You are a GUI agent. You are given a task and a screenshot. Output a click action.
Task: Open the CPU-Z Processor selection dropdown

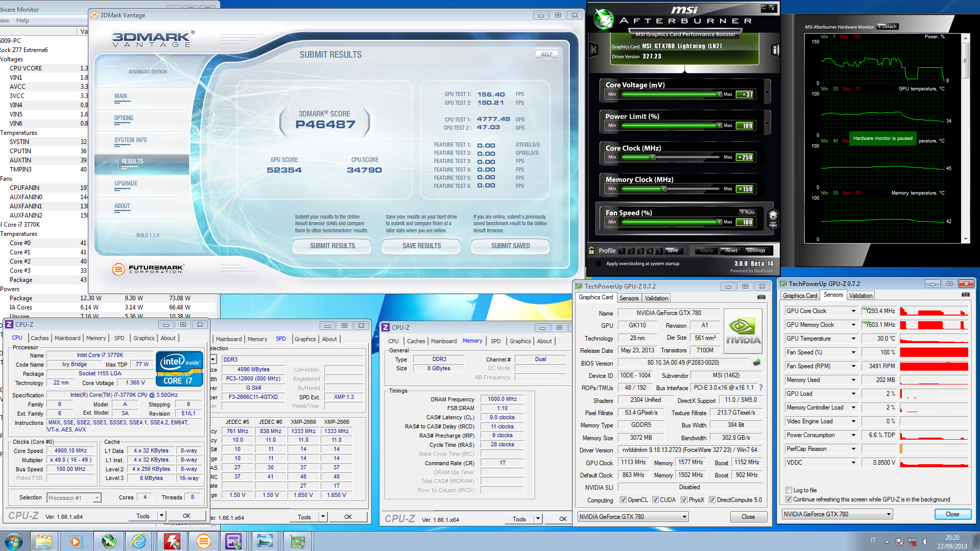pos(97,498)
